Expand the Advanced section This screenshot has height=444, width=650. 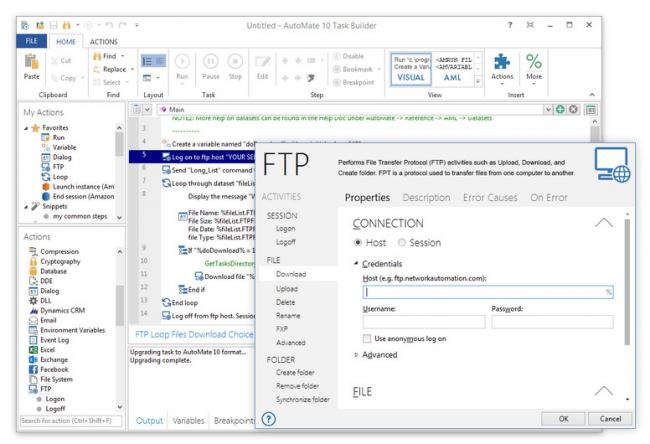point(356,355)
